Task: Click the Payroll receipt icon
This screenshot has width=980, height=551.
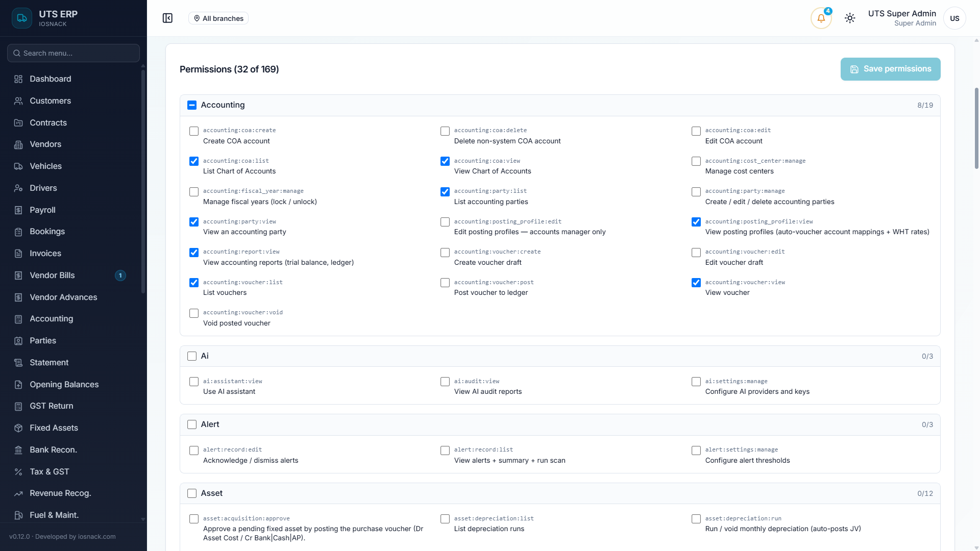Action: pos(18,210)
